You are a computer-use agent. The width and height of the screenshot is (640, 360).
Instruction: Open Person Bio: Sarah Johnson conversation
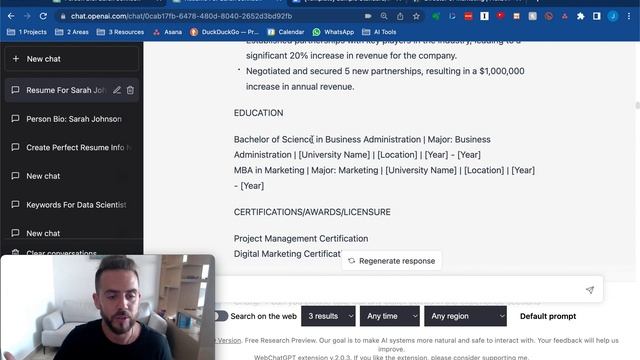point(71,119)
